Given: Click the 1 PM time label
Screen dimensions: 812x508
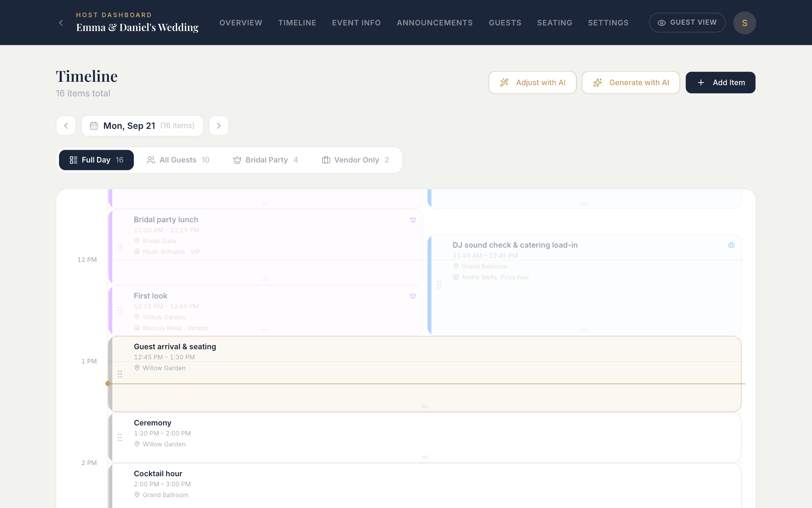Looking at the screenshot, I should (89, 361).
